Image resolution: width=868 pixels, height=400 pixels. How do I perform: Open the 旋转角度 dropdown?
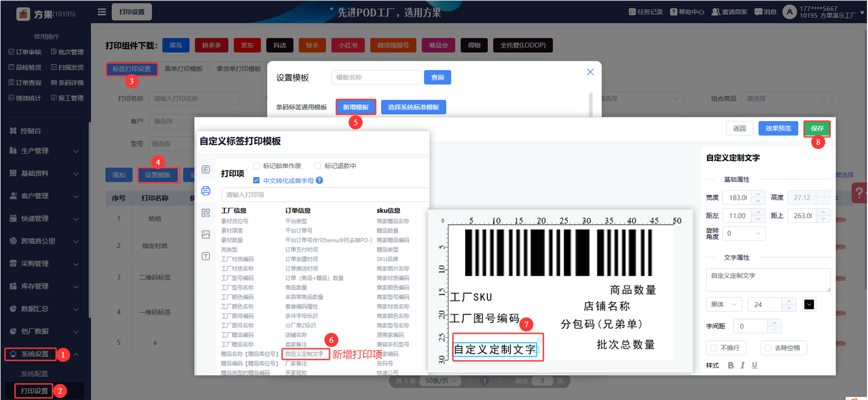pyautogui.click(x=744, y=234)
